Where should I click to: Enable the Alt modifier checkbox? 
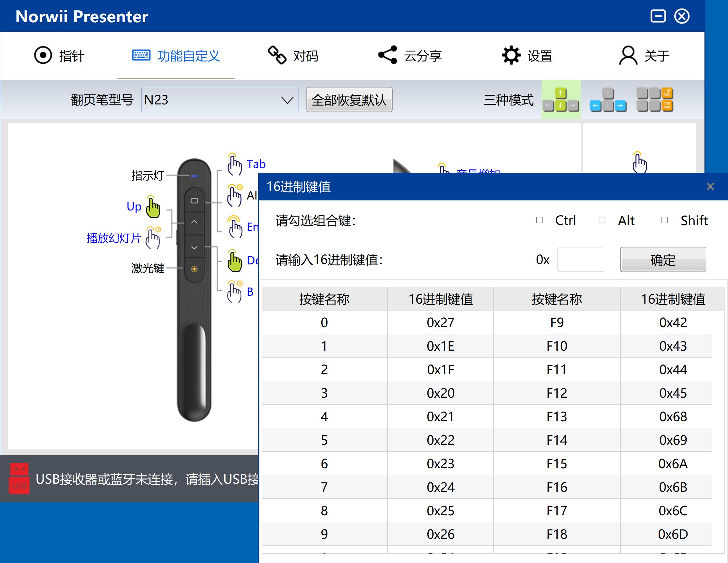click(602, 220)
